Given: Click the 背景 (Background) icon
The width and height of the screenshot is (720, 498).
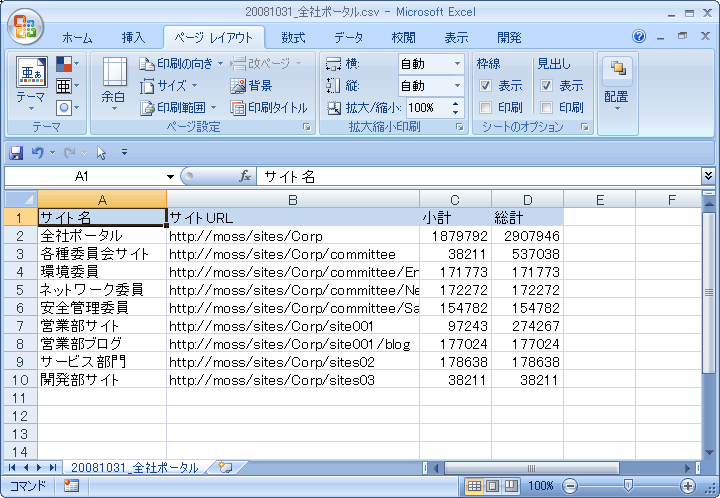Looking at the screenshot, I should 238,86.
